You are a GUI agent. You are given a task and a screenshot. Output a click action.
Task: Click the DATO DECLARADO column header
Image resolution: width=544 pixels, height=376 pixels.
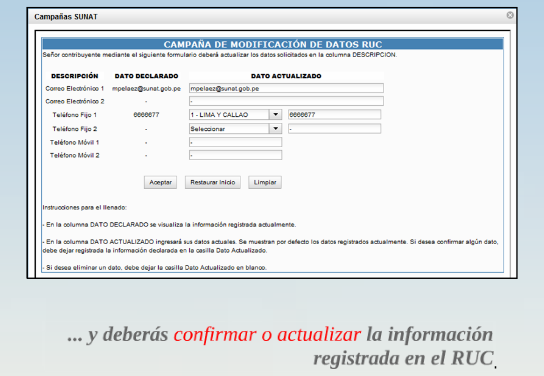point(146,76)
